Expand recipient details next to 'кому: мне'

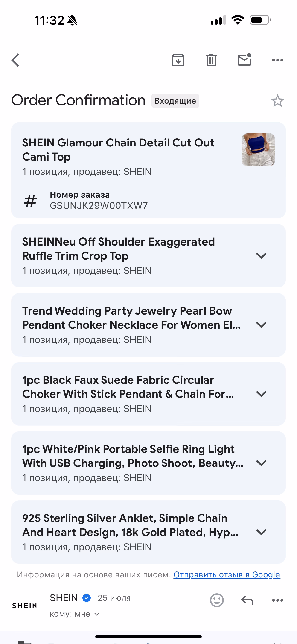(97, 614)
